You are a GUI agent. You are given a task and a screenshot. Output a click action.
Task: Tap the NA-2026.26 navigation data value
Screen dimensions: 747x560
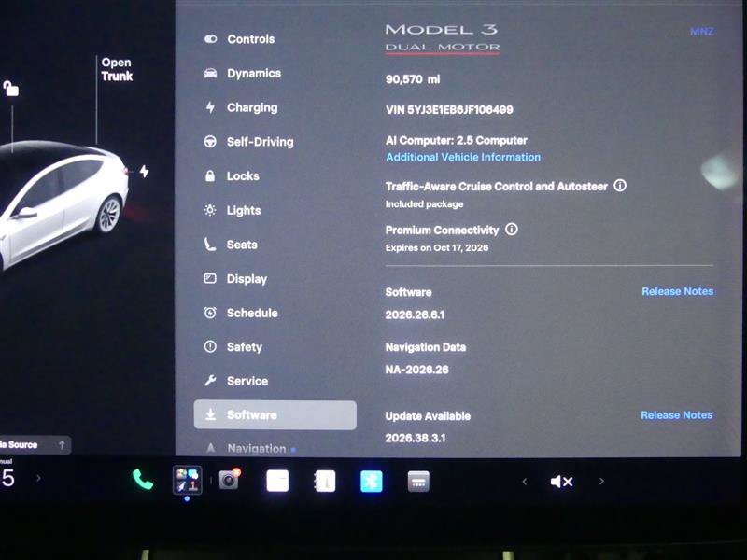[416, 370]
